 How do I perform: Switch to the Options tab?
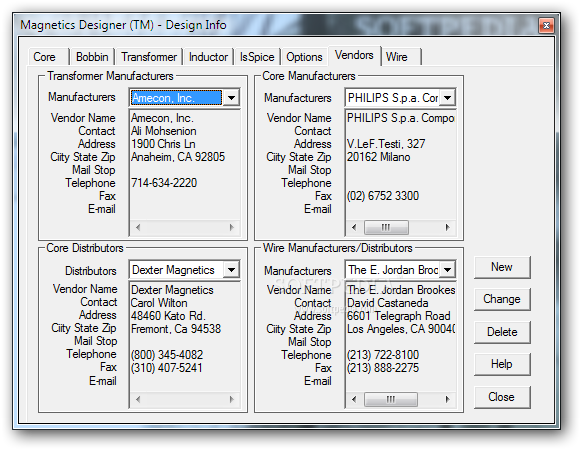(x=304, y=57)
